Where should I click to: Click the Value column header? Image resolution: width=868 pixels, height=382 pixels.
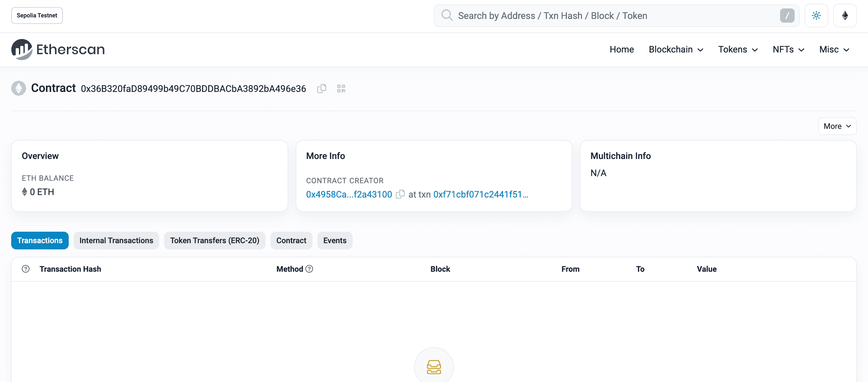pos(707,269)
